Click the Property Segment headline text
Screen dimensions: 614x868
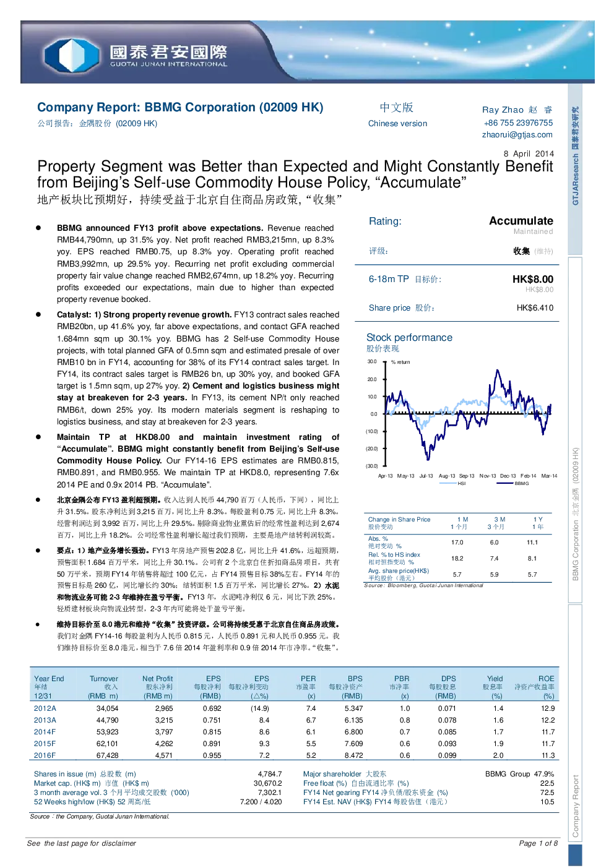click(x=295, y=174)
